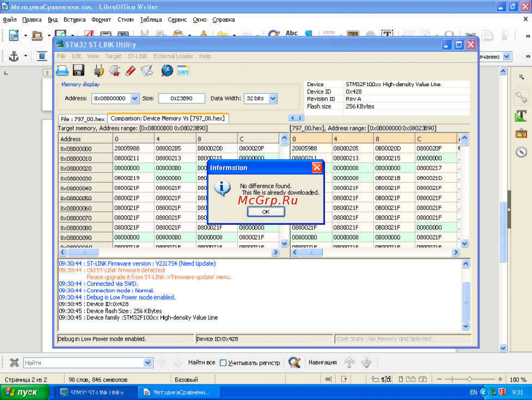Move the zoom slider in Writer status bar
The width and height of the screenshot is (532, 400).
click(x=469, y=379)
